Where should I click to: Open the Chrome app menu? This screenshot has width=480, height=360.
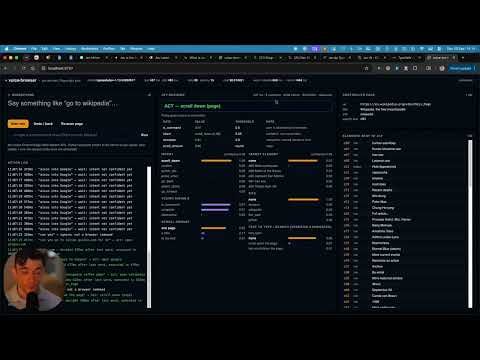click(20, 49)
